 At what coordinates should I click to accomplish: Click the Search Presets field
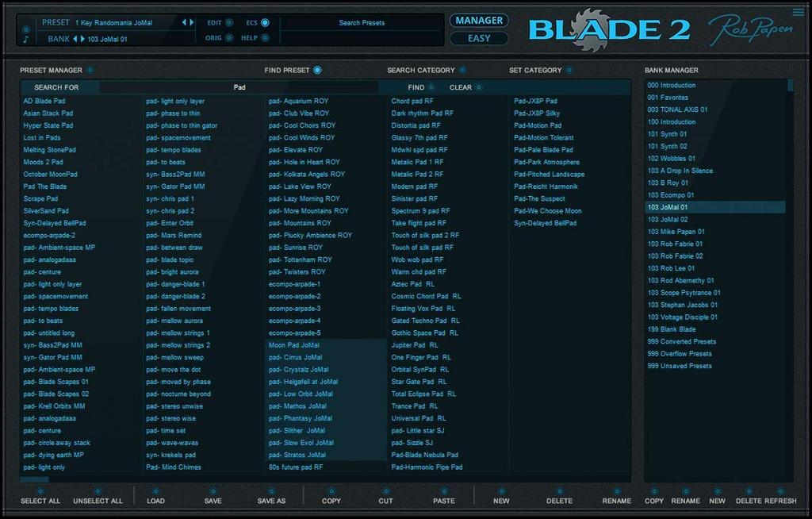coord(362,23)
